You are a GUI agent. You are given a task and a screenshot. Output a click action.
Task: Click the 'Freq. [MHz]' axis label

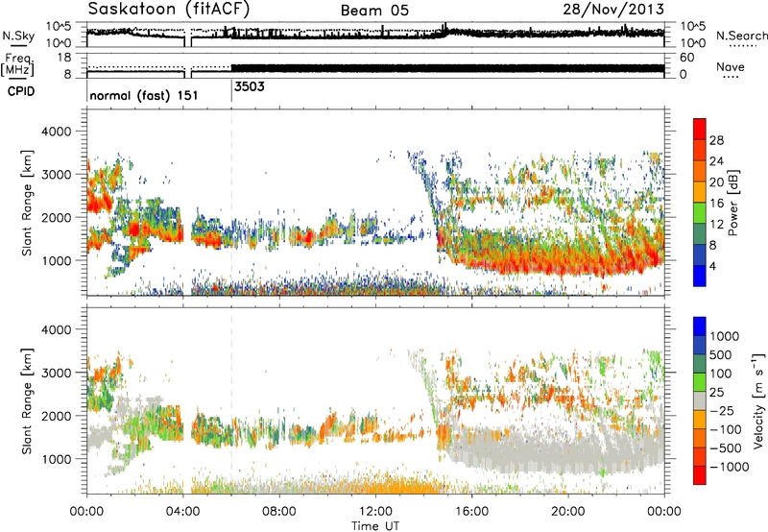18,64
